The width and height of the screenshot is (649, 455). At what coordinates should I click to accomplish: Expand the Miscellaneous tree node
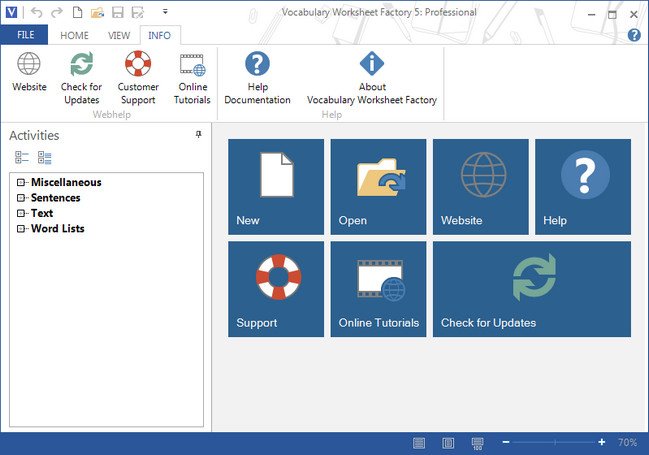[x=21, y=182]
